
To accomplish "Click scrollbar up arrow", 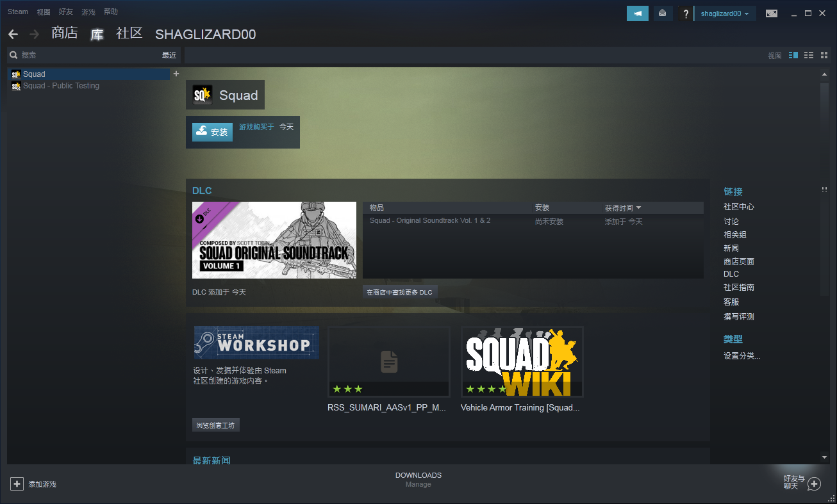I will (825, 75).
